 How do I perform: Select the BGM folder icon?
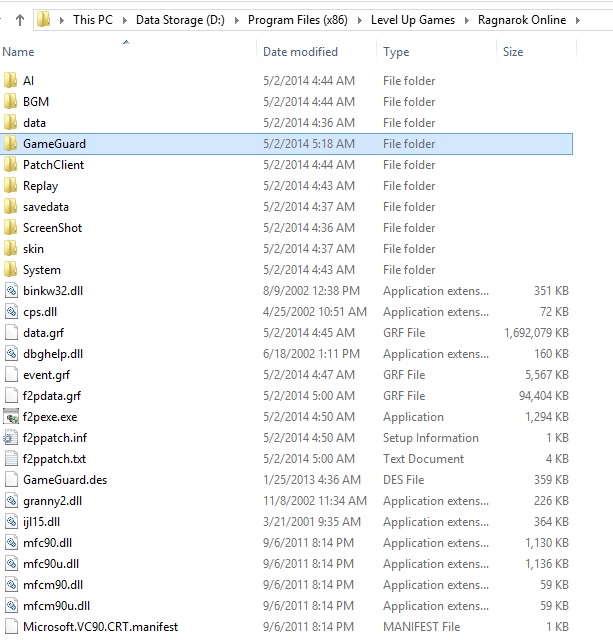11,101
